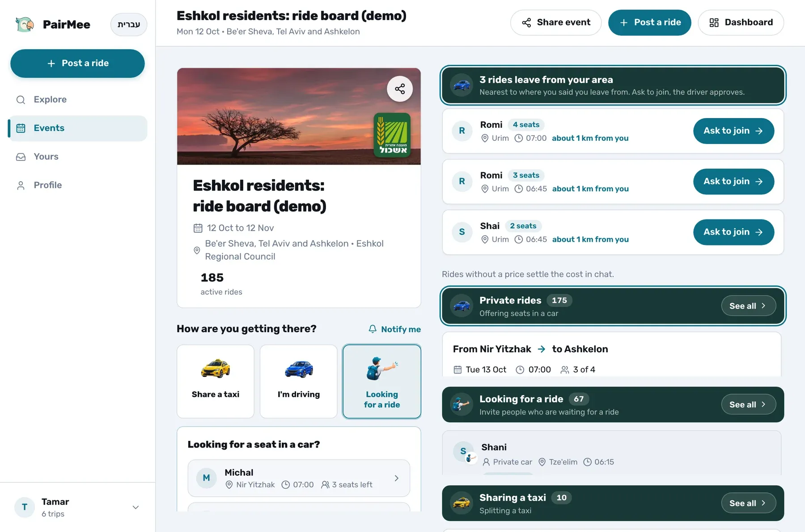Click the 4 seats badge on Romi's ride

526,125
